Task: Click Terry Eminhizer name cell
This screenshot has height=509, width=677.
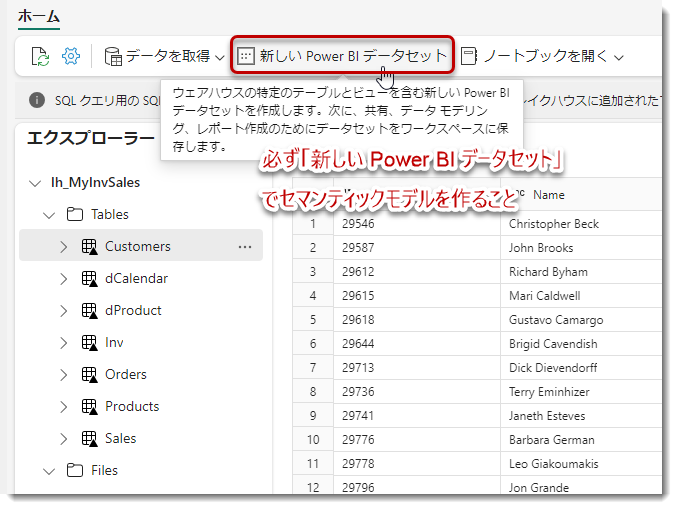Action: pos(581,392)
